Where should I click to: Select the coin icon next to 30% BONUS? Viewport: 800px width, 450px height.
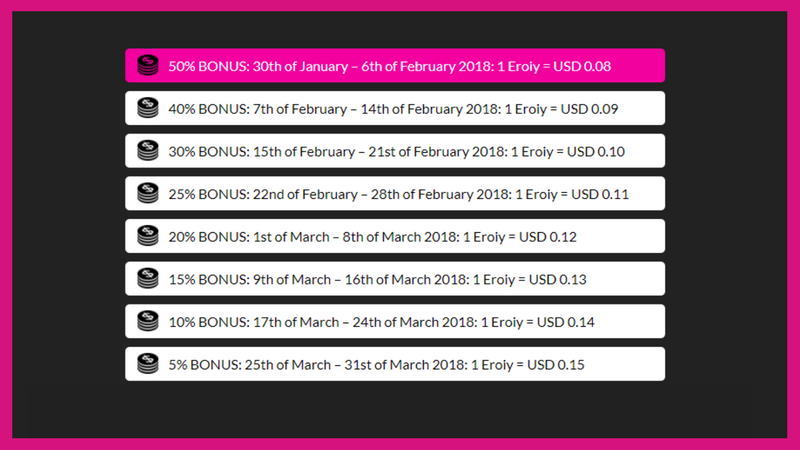[x=148, y=151]
